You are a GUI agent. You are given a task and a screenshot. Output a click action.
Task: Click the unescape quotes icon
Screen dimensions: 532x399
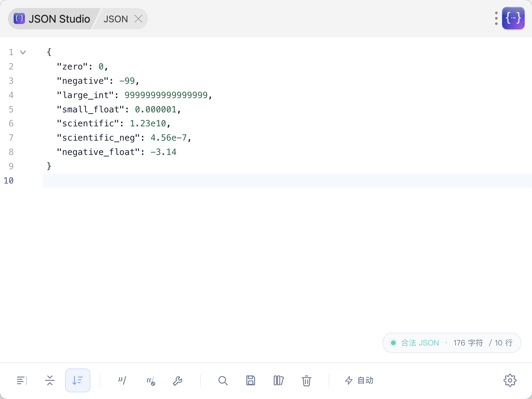[x=151, y=381]
